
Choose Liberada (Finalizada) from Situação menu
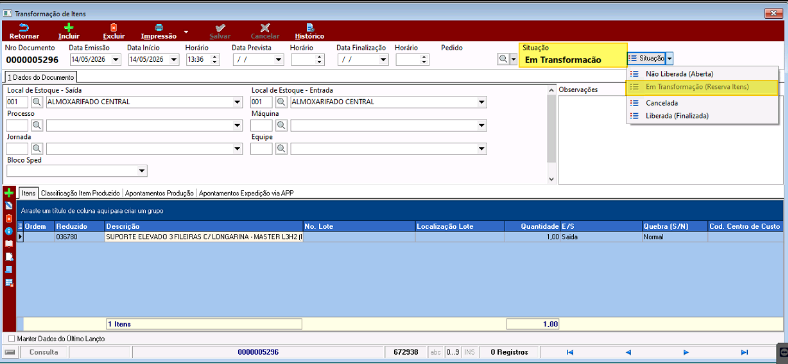(x=702, y=116)
